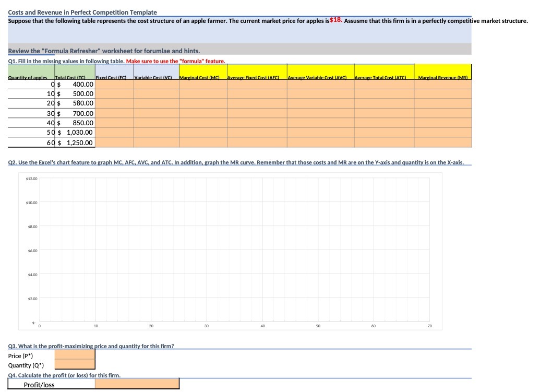Select the empty AFC cell in the 700.00 row
The height and width of the screenshot is (392, 540).
257,113
